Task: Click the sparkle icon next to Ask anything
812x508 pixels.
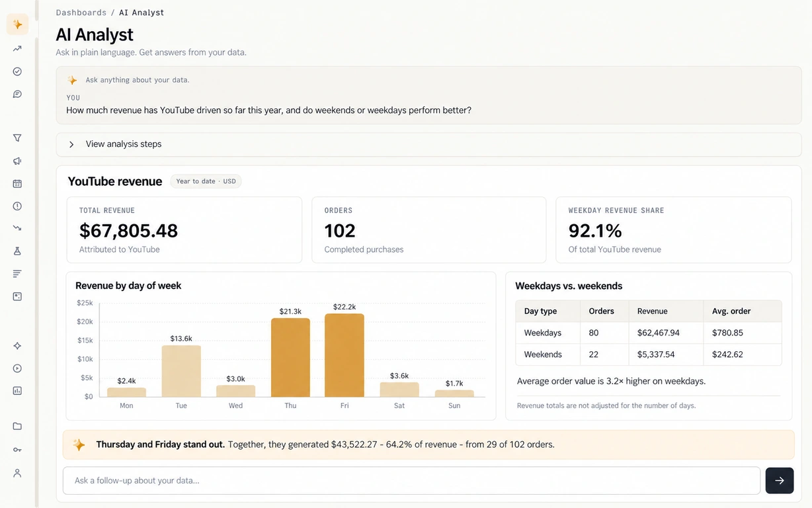Action: pos(72,80)
